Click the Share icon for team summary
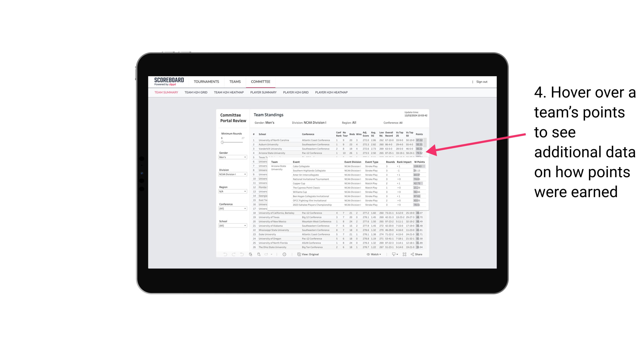 416,254
